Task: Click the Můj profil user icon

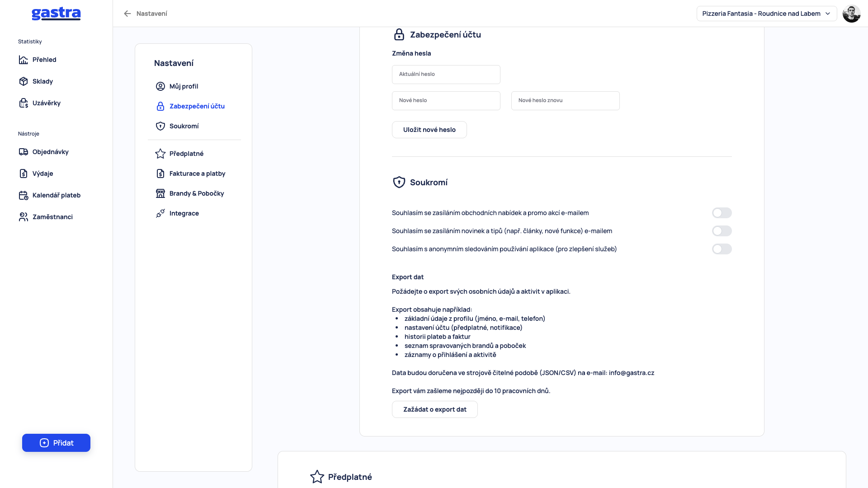Action: click(160, 86)
